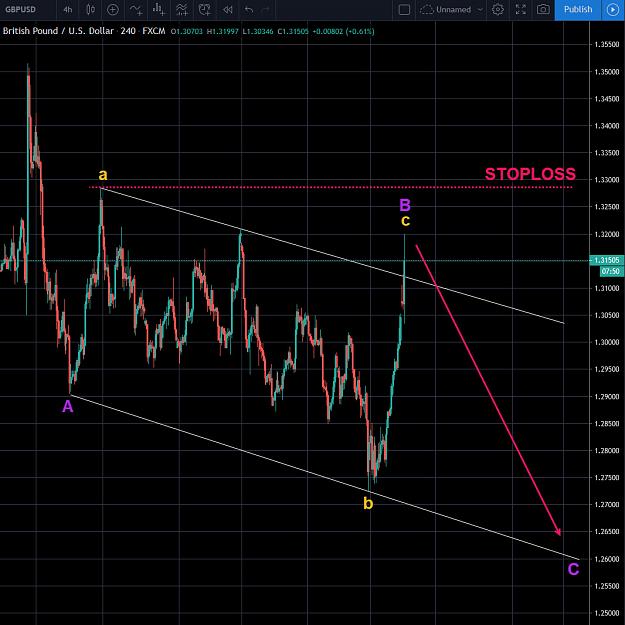Open candlestick chart style selector
The width and height of the screenshot is (625, 625).
[x=91, y=10]
